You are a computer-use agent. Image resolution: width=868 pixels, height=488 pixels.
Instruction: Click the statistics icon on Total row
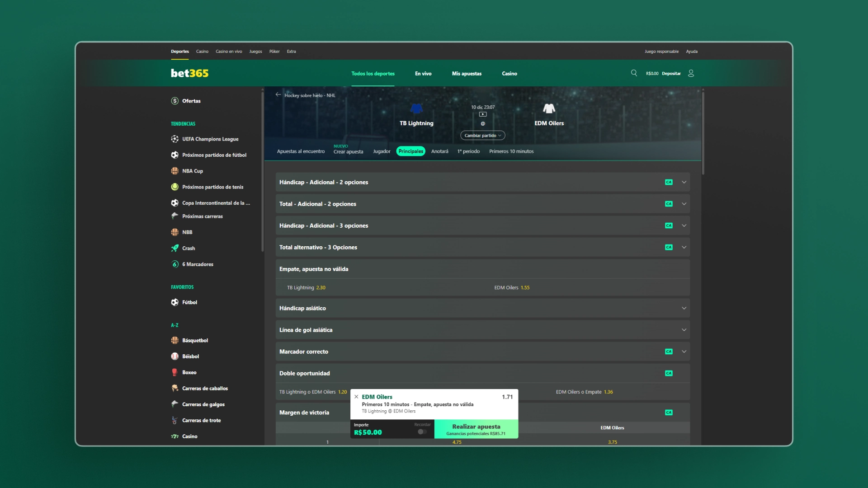coord(668,204)
